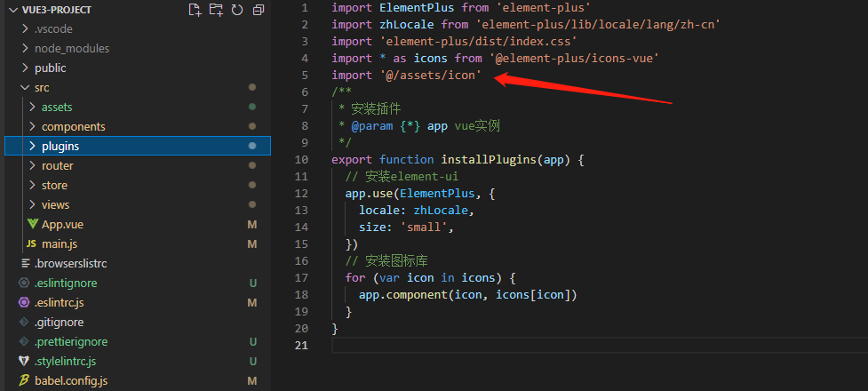
Task: Select the components folder name
Action: pos(74,127)
